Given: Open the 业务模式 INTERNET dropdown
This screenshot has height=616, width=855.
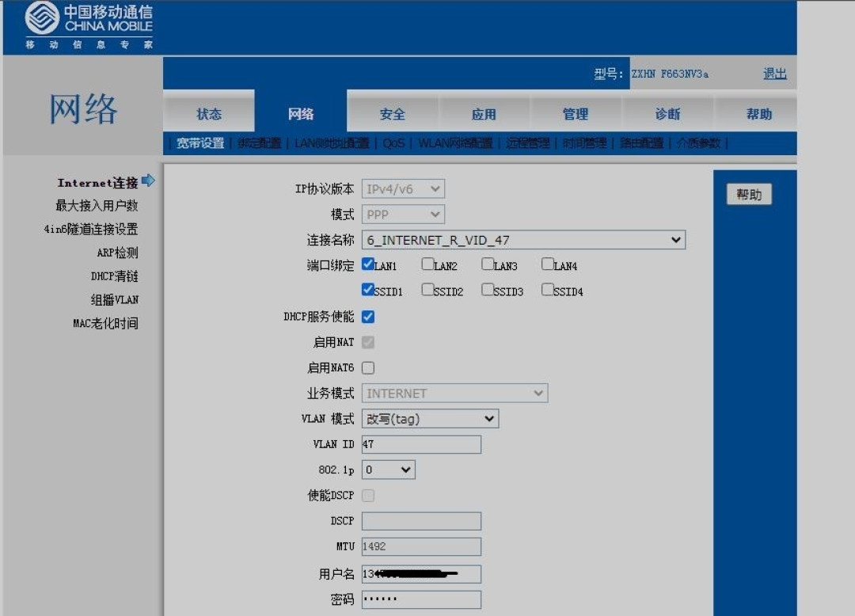Looking at the screenshot, I should pyautogui.click(x=454, y=393).
